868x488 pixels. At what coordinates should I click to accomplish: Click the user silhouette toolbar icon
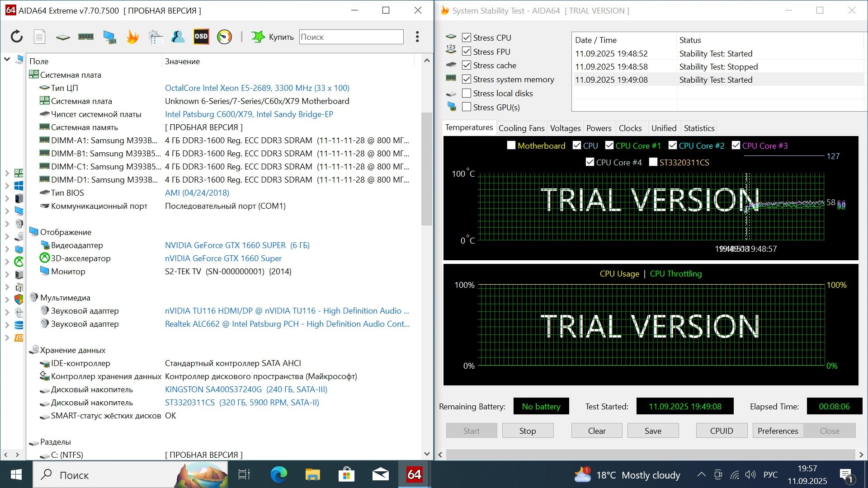pos(178,37)
